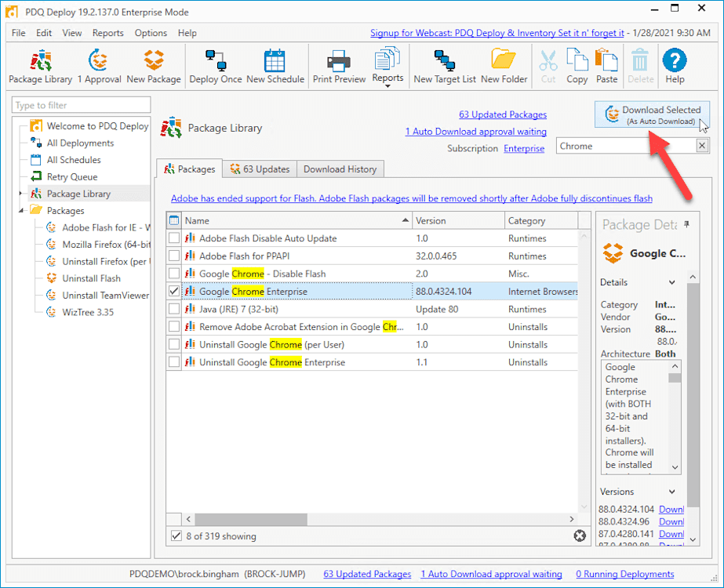Expand the Package Library tree node
724x588 pixels.
pyautogui.click(x=20, y=194)
